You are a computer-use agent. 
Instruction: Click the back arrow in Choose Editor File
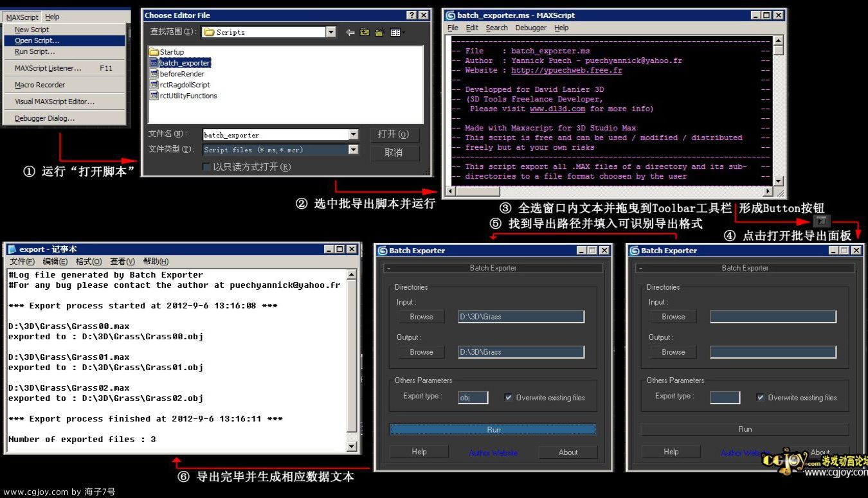click(350, 32)
